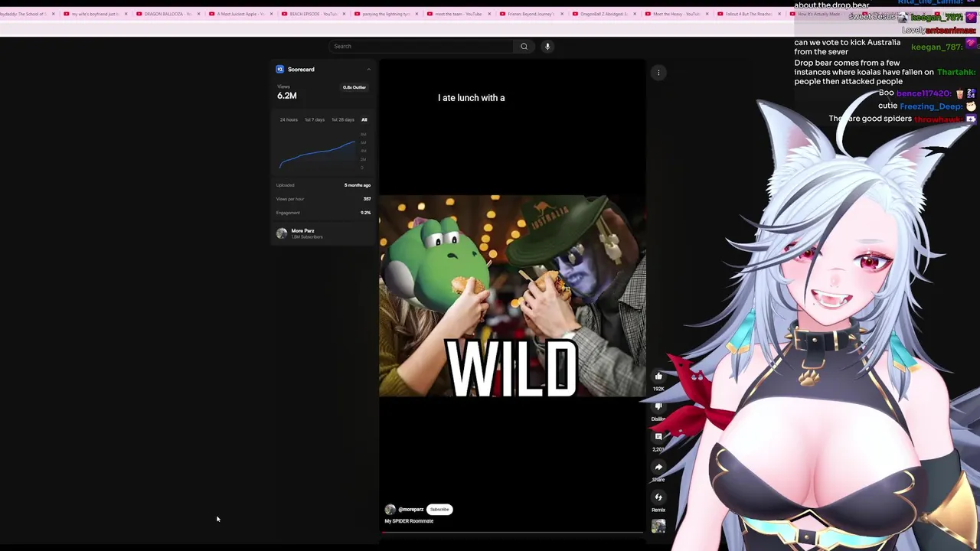Close the 'meet the team' tab

pyautogui.click(x=489, y=14)
